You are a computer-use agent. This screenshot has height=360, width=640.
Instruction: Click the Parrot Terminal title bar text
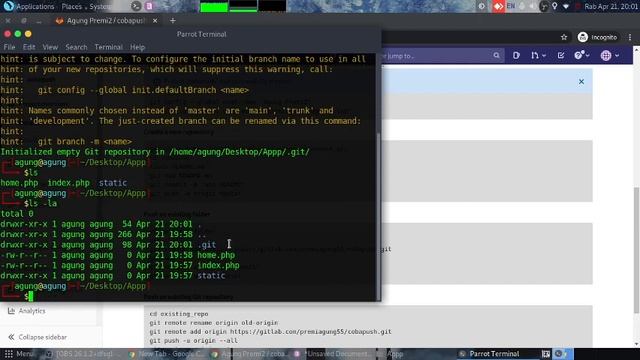pos(202,34)
